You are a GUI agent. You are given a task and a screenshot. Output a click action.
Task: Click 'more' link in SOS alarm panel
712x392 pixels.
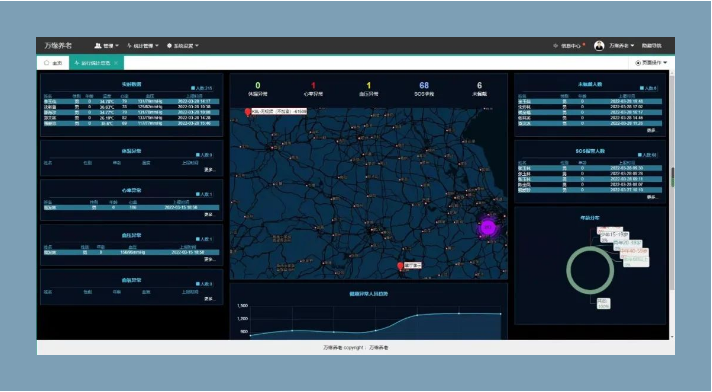652,197
